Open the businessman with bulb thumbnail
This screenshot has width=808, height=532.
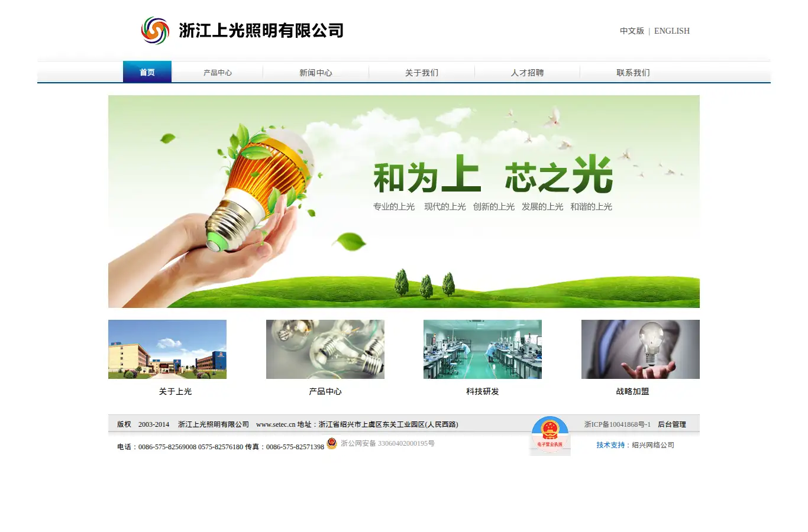coord(641,349)
